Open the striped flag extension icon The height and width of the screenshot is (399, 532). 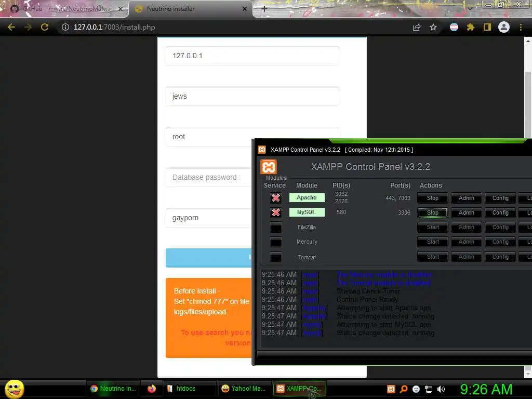tap(454, 27)
